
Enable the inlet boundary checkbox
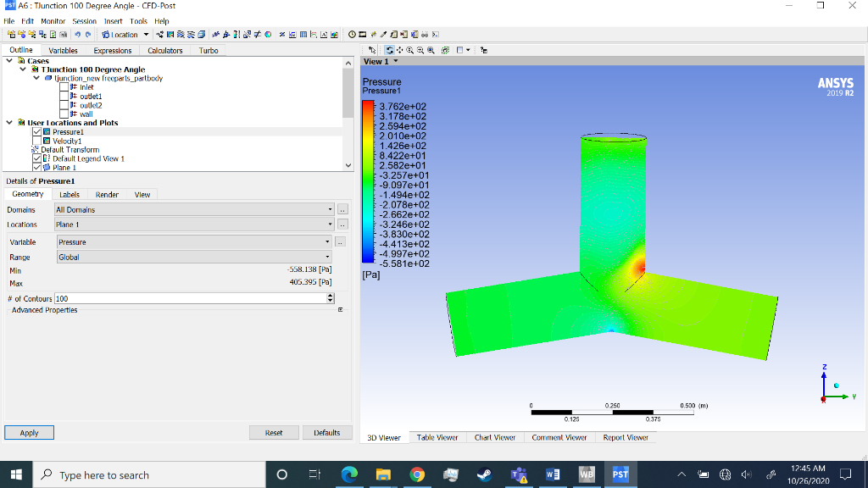point(64,87)
